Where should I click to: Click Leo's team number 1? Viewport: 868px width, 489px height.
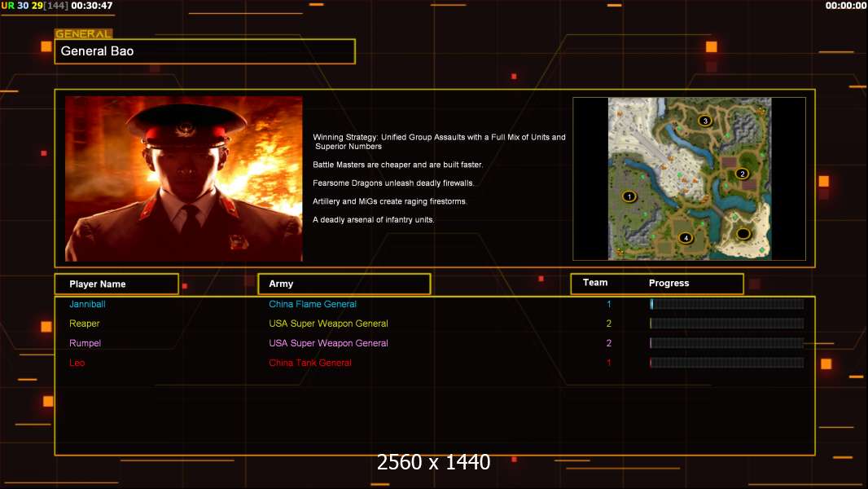coord(609,363)
